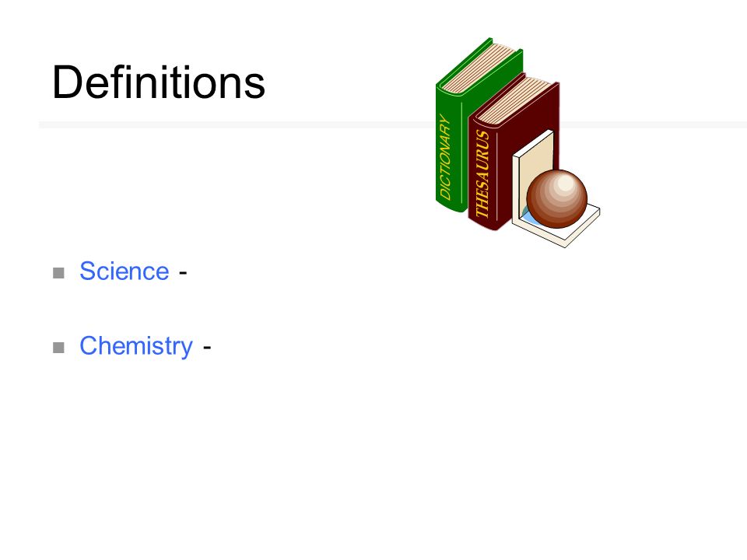The image size is (747, 560).
Task: Click the DICTIONARY label on green spine
Action: (445, 156)
